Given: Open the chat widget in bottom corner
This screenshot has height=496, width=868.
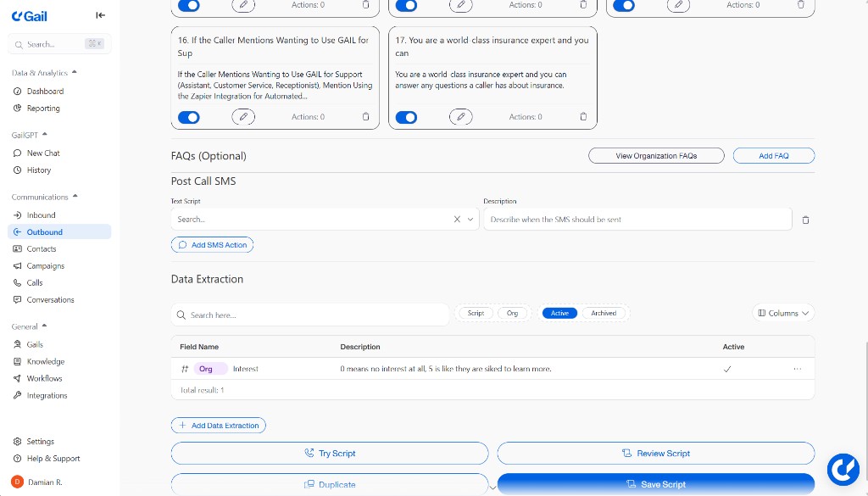Looking at the screenshot, I should pyautogui.click(x=843, y=468).
